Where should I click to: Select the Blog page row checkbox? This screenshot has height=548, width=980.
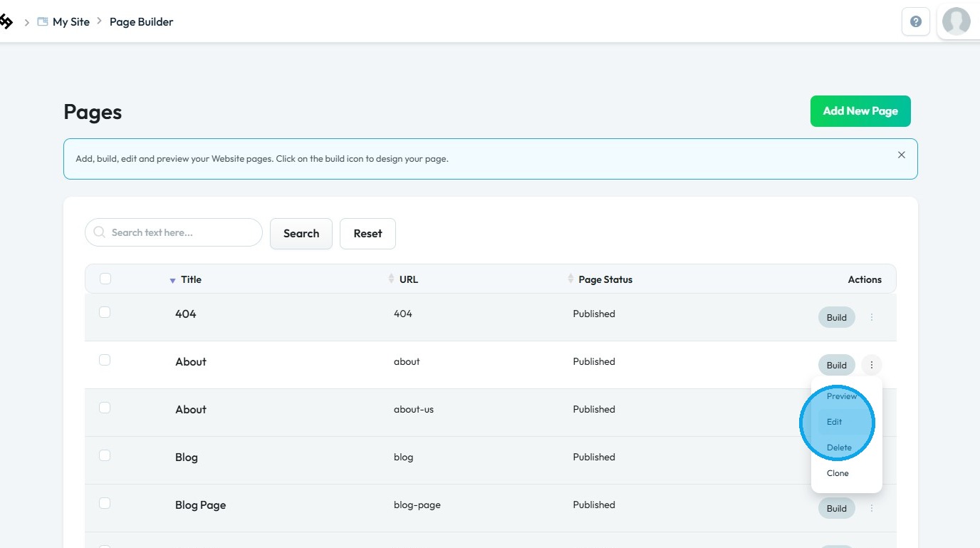(105, 455)
